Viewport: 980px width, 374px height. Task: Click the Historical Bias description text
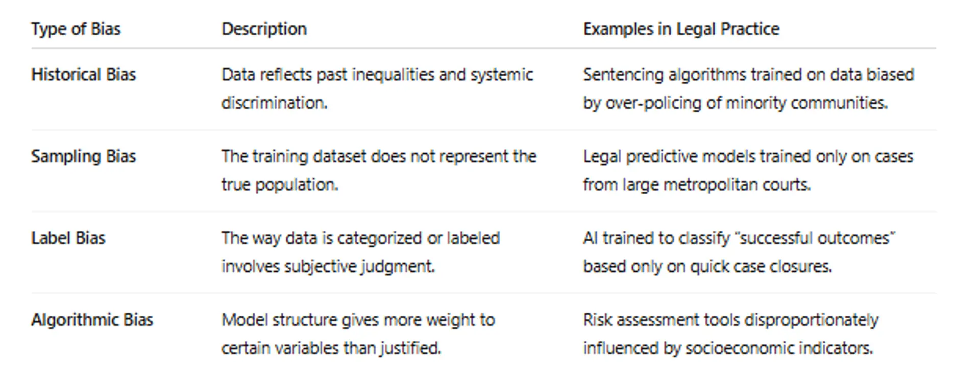(377, 88)
